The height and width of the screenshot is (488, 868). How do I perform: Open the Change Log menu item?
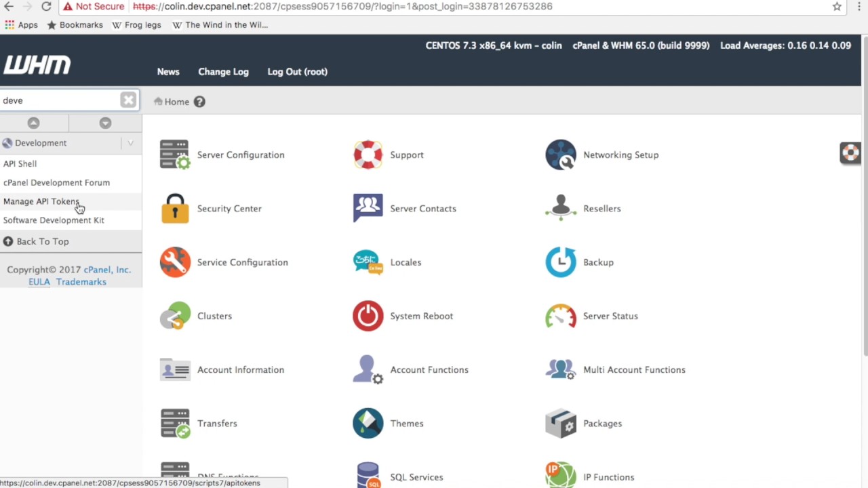[x=223, y=72]
